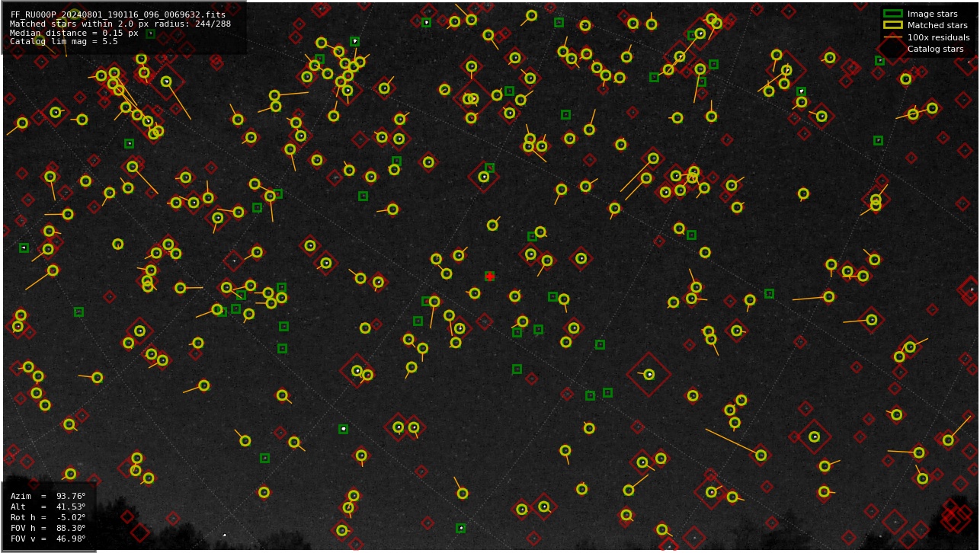Click the red Catalog stars legend diamond

(x=892, y=49)
